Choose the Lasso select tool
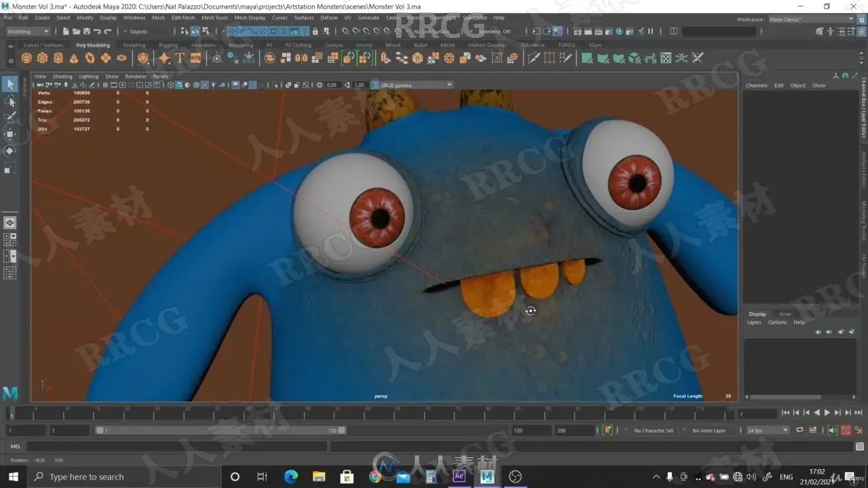This screenshot has height=488, width=868. 10,101
